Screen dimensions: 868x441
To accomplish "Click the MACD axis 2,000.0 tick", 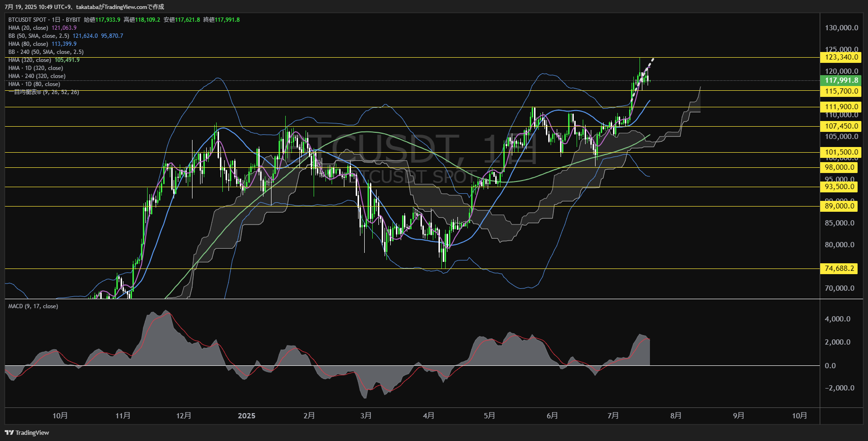I will [x=838, y=342].
